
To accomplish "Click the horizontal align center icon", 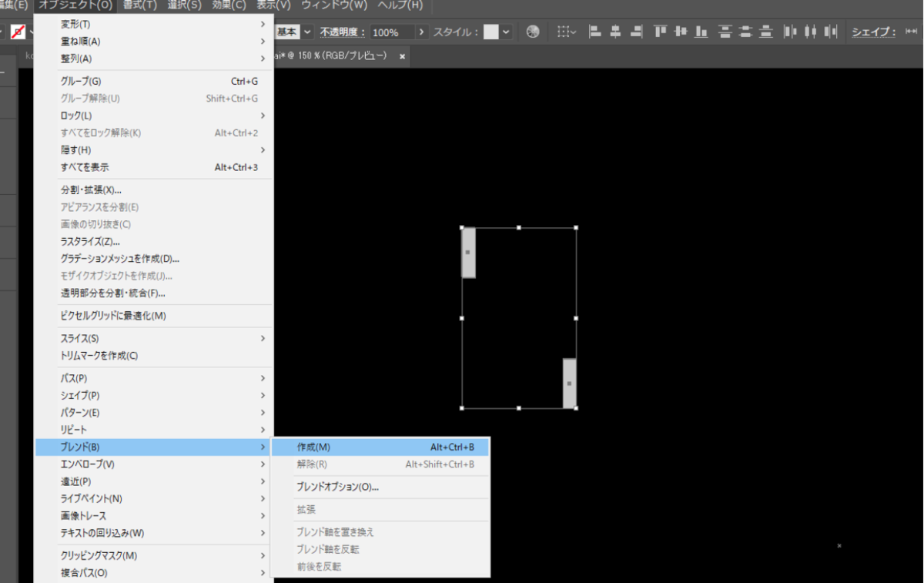I will 615,32.
